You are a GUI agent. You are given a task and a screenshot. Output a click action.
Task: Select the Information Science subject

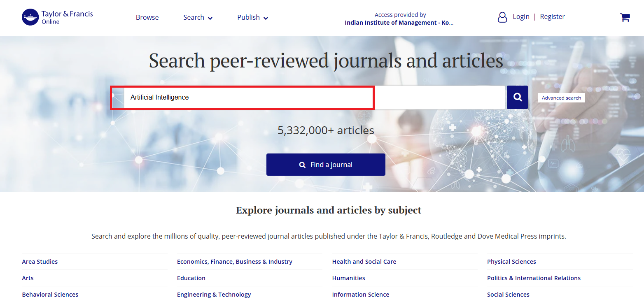coord(360,295)
